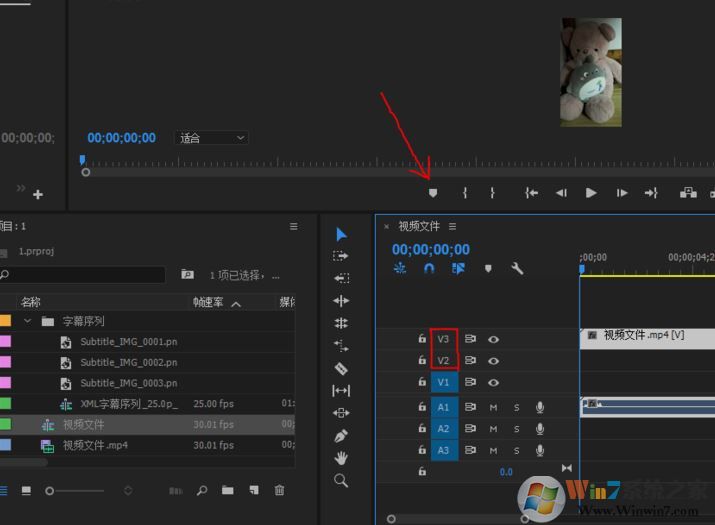715x525 pixels.
Task: Select the Ripple Edit tool
Action: pos(341,301)
